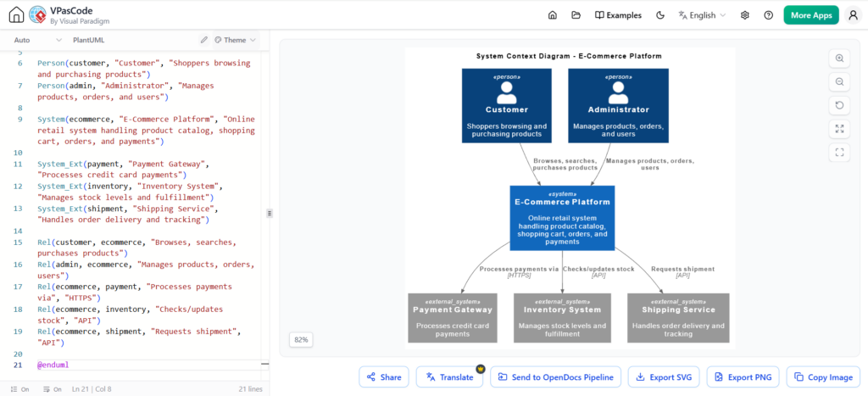This screenshot has height=396, width=868.
Task: Click the E-Commerce Platform system box
Action: click(562, 218)
